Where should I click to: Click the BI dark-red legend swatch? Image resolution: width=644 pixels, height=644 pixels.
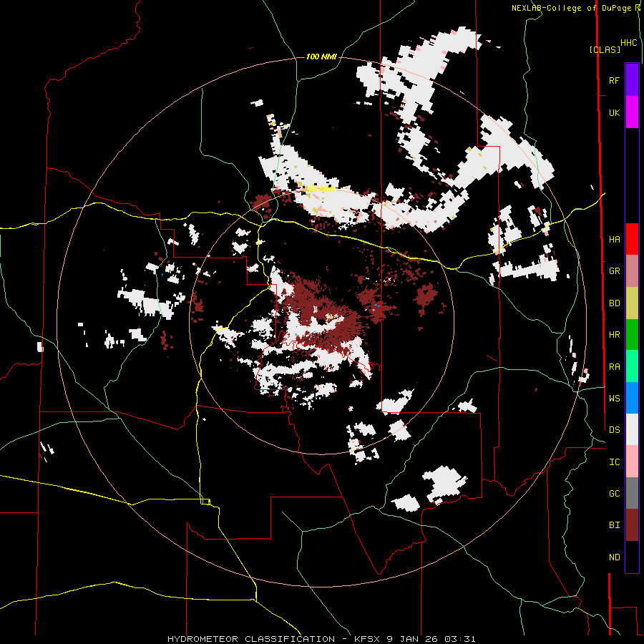point(632,525)
